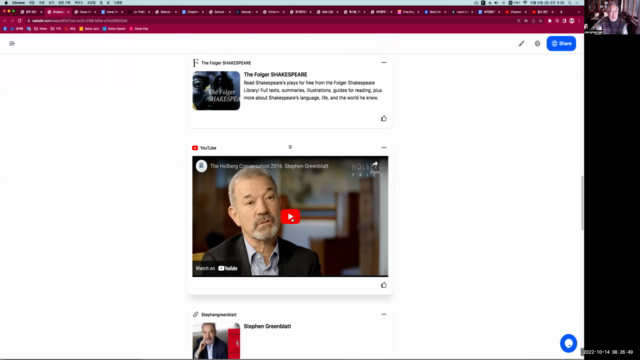640x360 pixels.
Task: Switch to the Channel YouTube tab
Action: click(x=516, y=12)
